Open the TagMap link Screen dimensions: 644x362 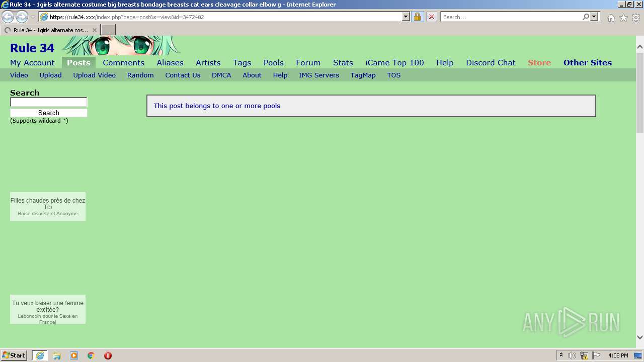coord(363,75)
